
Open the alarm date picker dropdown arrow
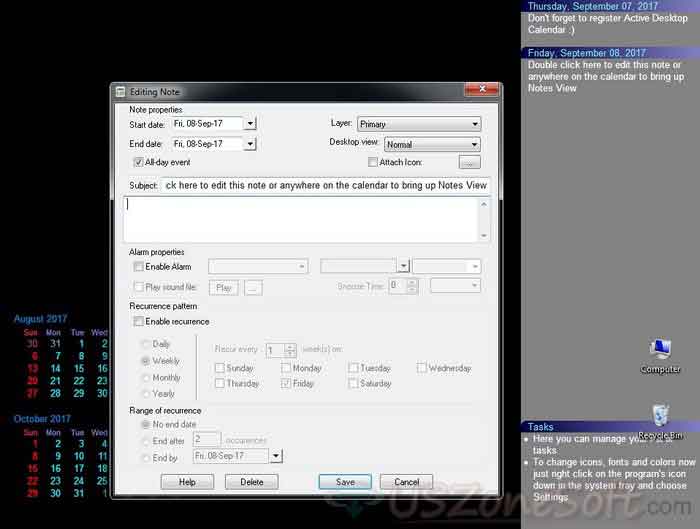(403, 267)
